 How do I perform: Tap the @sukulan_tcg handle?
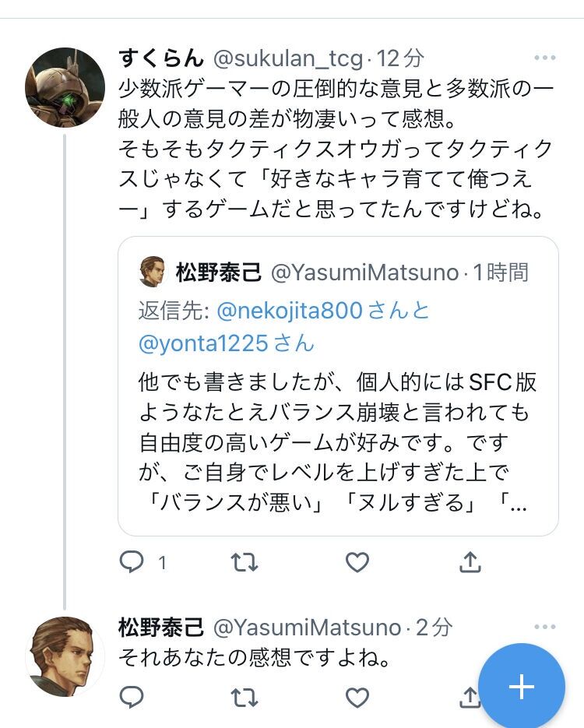click(x=288, y=58)
